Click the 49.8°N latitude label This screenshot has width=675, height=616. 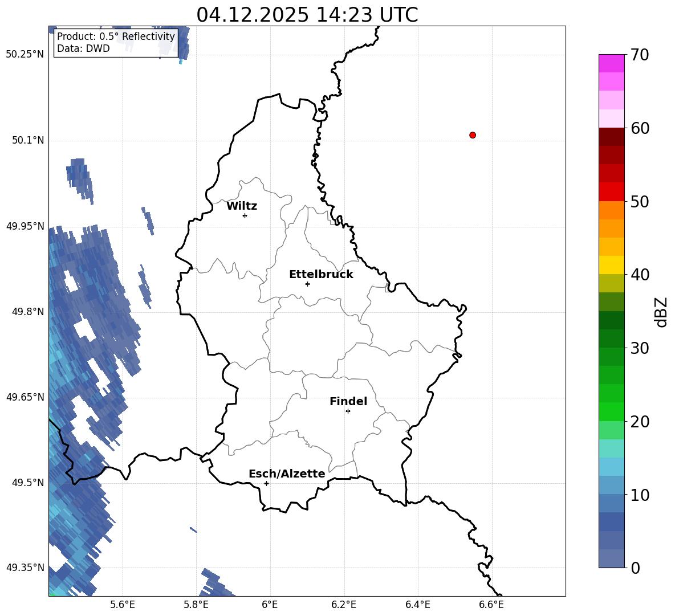(x=27, y=312)
